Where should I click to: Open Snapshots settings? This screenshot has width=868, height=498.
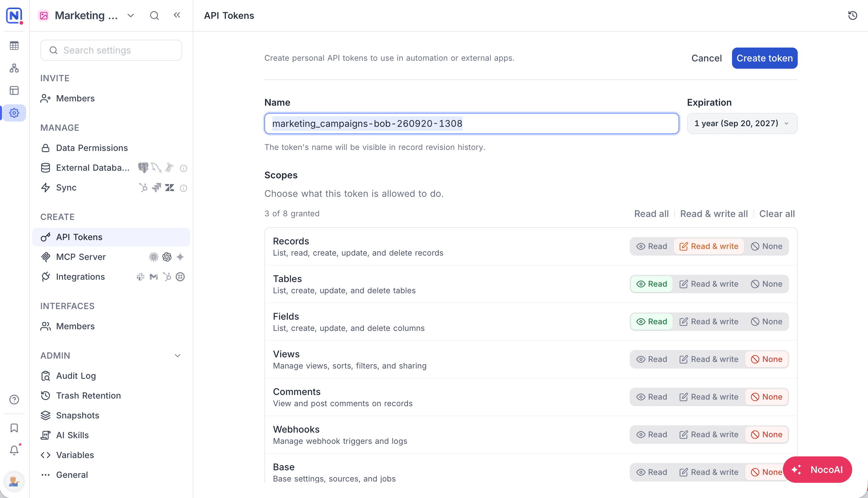click(111, 415)
